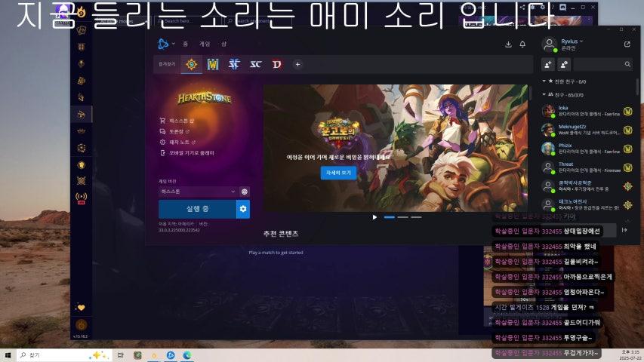Select the Diablo D icon in favorites
This screenshot has width=644, height=362.
click(277, 64)
